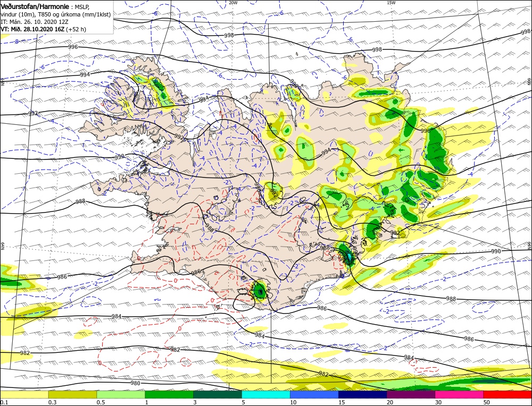Click the "15W" longitude label

(391, 2)
